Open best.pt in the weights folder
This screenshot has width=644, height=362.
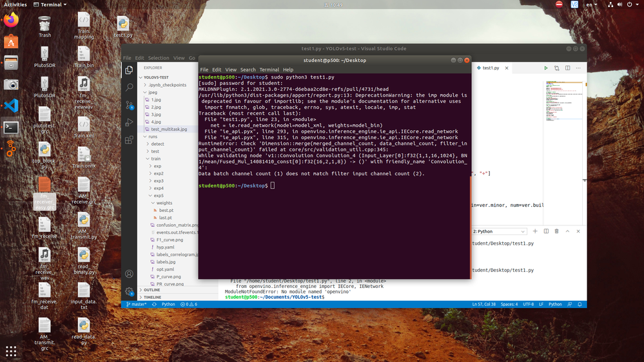167,211
